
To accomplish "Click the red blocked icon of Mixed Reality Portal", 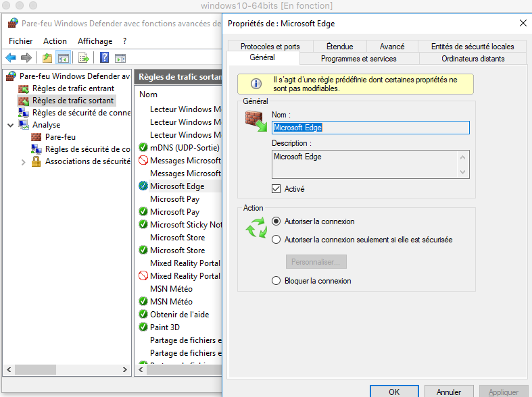I will pyautogui.click(x=143, y=275).
